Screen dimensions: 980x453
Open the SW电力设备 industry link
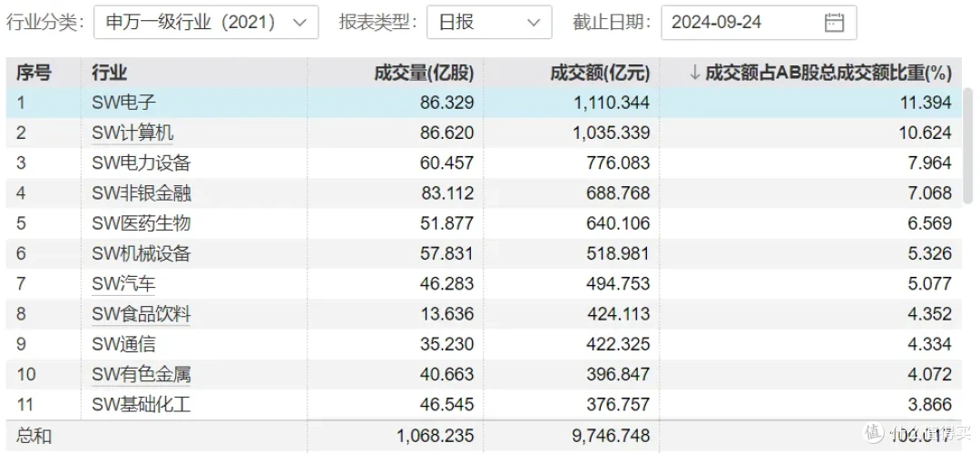pos(142,163)
